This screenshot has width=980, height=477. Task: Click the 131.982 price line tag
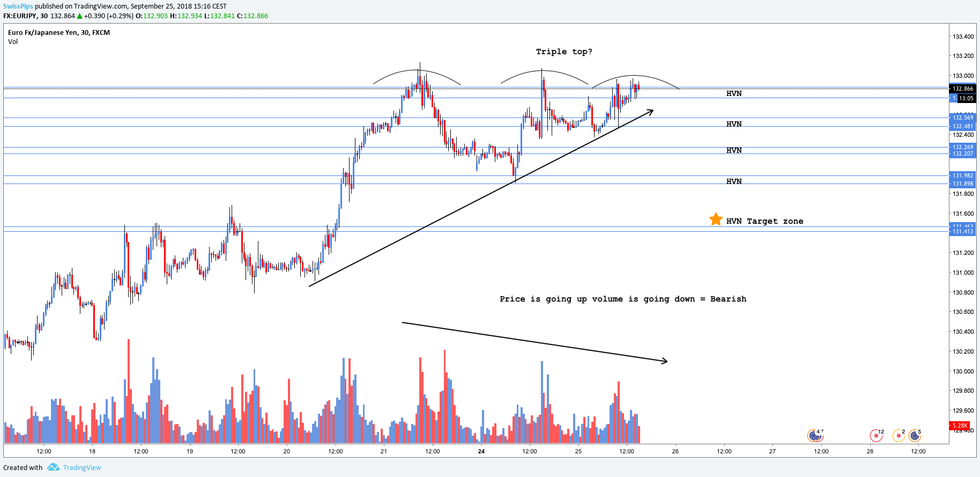pos(963,175)
